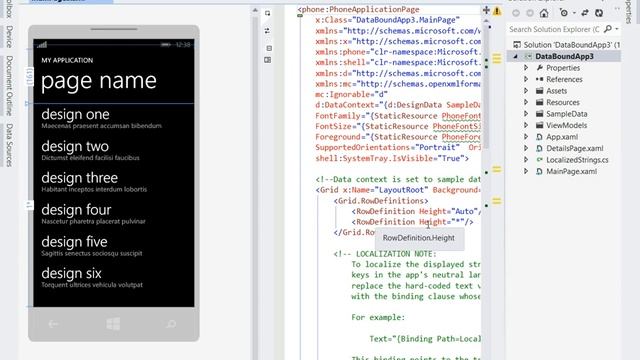Click the XAML editor vertical scrollbar thumb
This screenshot has width=640, height=360.
[486, 86]
